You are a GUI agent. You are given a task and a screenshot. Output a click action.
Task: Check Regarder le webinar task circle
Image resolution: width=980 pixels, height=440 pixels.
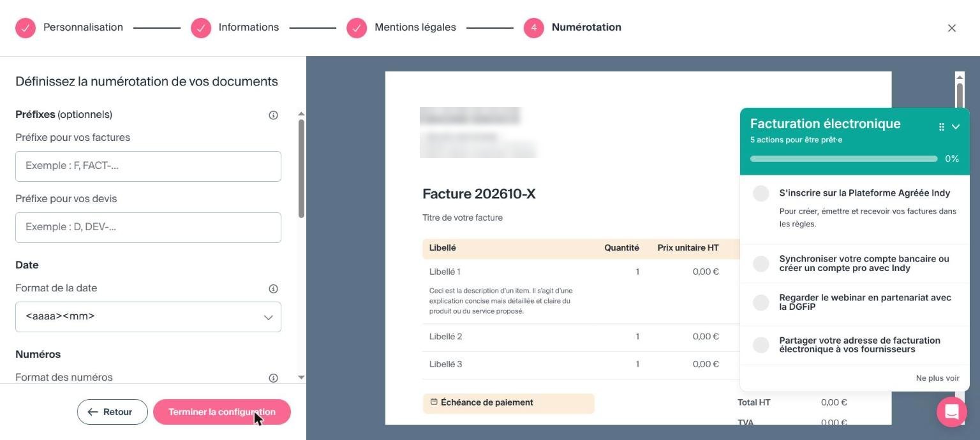pyautogui.click(x=761, y=302)
